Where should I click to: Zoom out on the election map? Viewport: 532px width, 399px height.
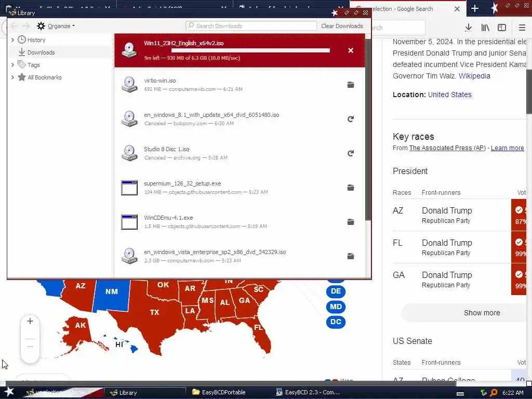(30, 347)
